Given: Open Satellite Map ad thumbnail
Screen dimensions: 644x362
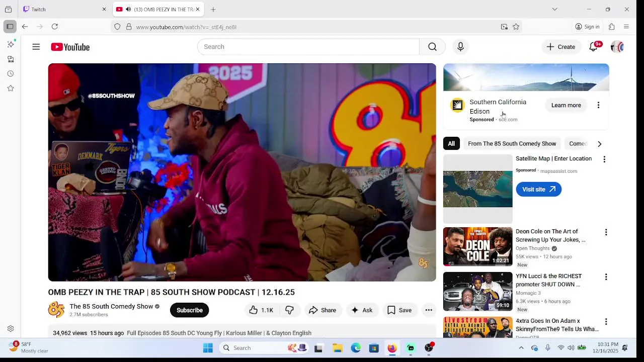Looking at the screenshot, I should [x=477, y=189].
